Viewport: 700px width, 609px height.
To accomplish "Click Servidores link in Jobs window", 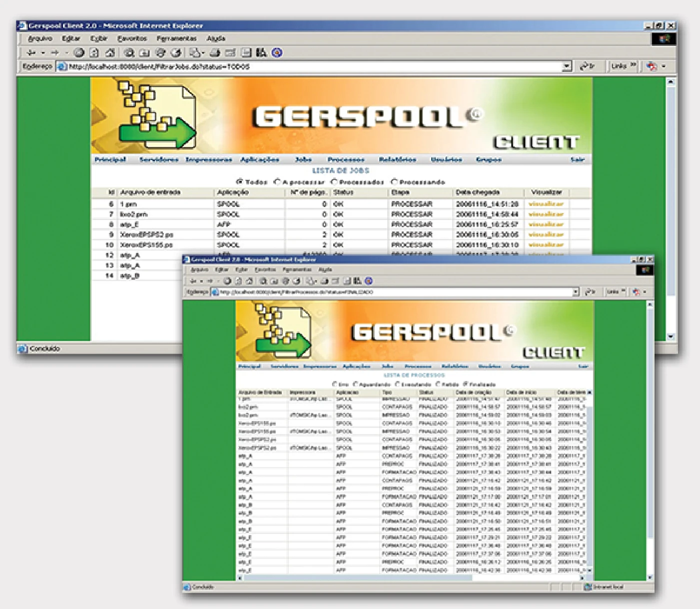I will 159,159.
